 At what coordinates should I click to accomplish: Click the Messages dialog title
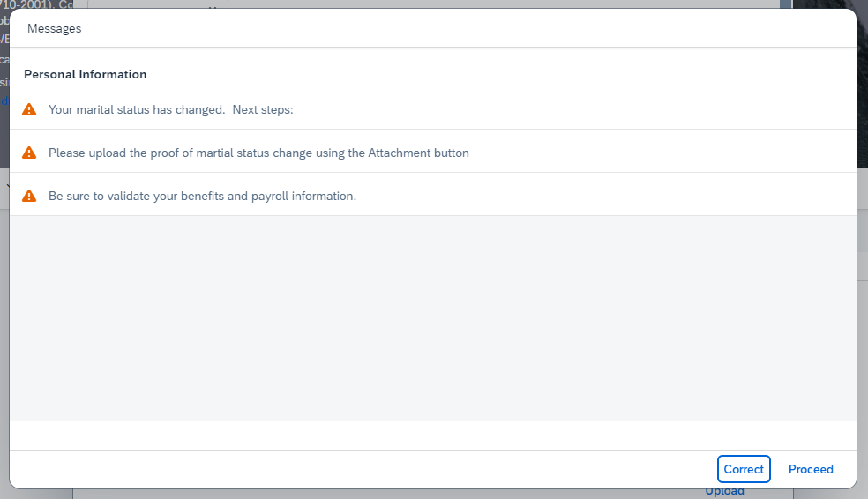tap(55, 29)
